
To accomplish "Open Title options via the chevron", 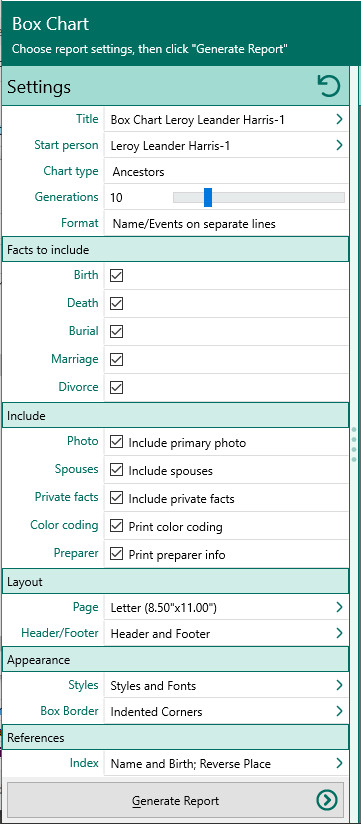I will point(339,119).
